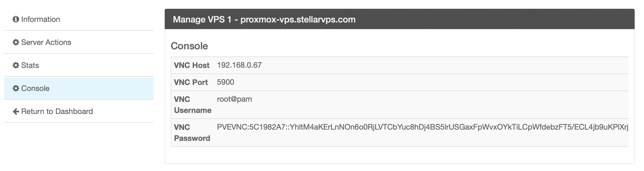Click the VNC Username label cell

click(x=192, y=105)
